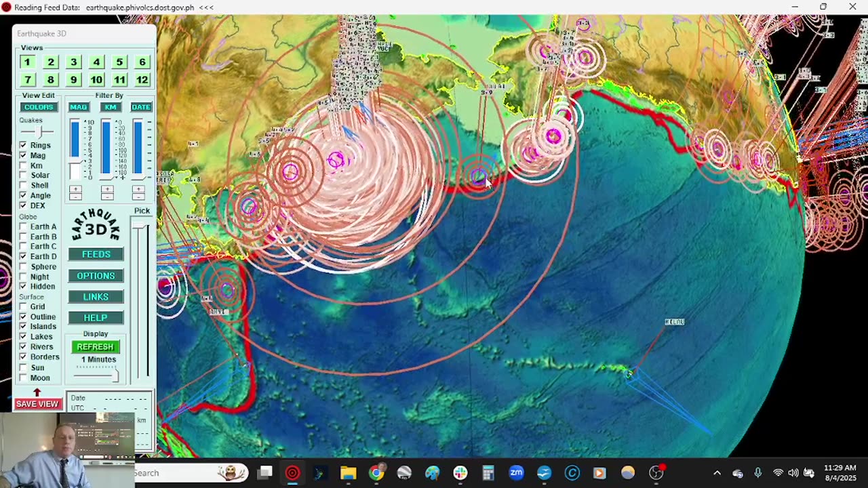This screenshot has width=868, height=488.
Task: Click the Earthquake 3D logo
Action: 96,226
